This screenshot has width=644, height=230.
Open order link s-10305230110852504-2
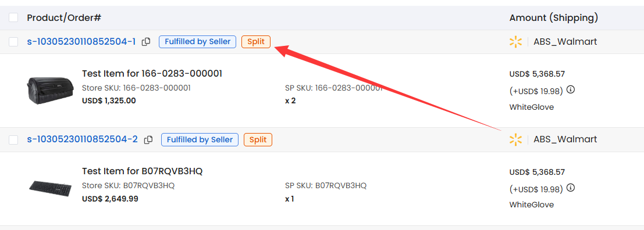(83, 140)
